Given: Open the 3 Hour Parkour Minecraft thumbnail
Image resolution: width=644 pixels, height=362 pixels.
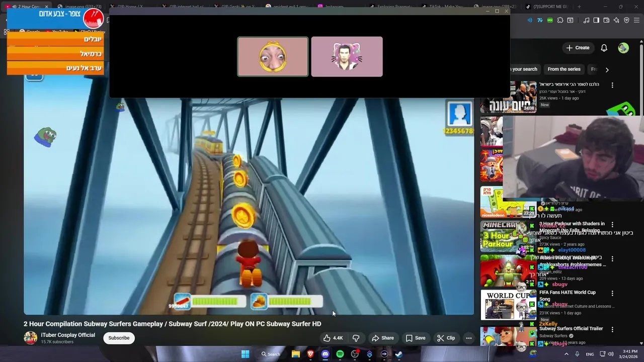Looking at the screenshot, I should (508, 236).
